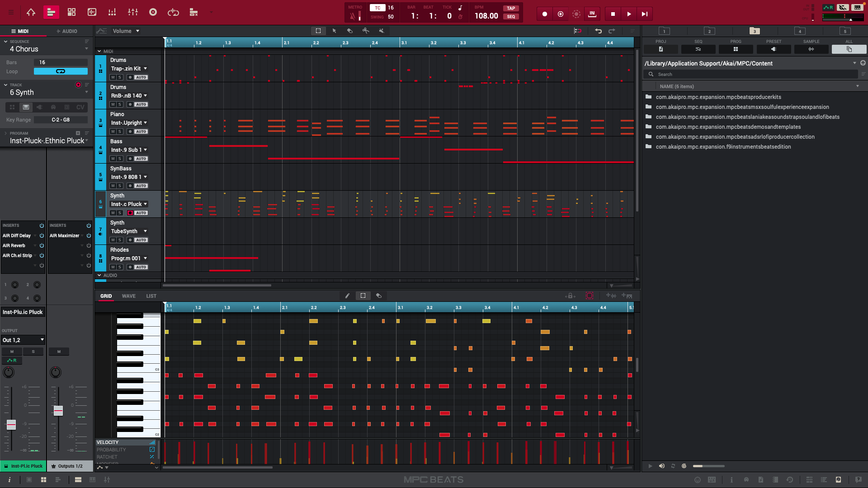868x488 pixels.
Task: Adjust the browser audition volume slider
Action: tap(708, 466)
